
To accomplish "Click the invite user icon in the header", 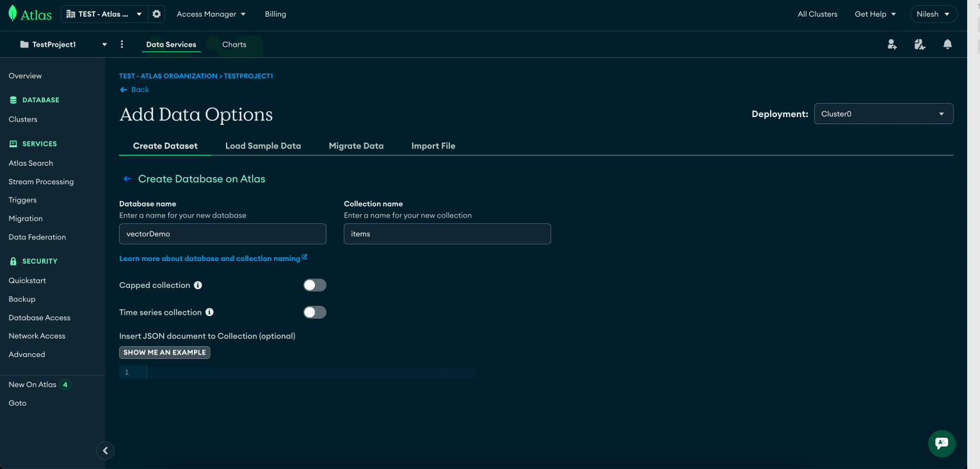I will (892, 44).
